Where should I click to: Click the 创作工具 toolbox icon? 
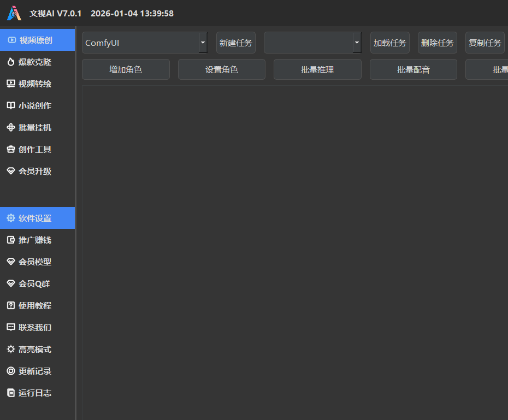(11, 149)
